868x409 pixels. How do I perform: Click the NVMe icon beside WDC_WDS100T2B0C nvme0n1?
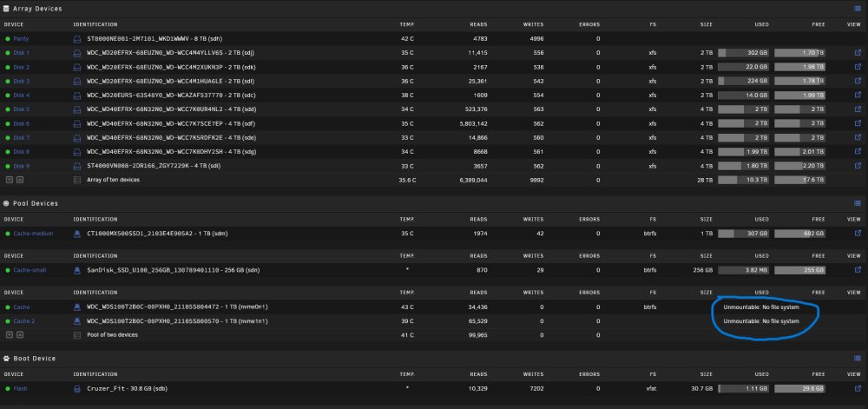tap(77, 307)
